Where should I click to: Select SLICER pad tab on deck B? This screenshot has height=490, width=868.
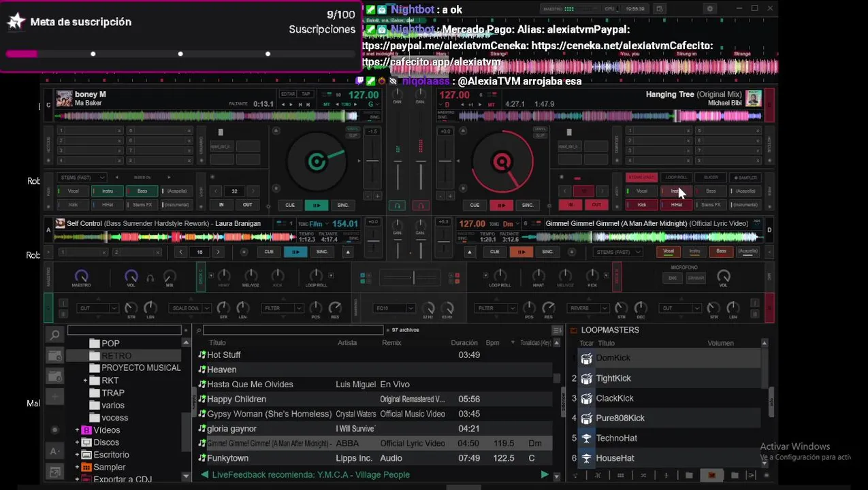point(711,178)
